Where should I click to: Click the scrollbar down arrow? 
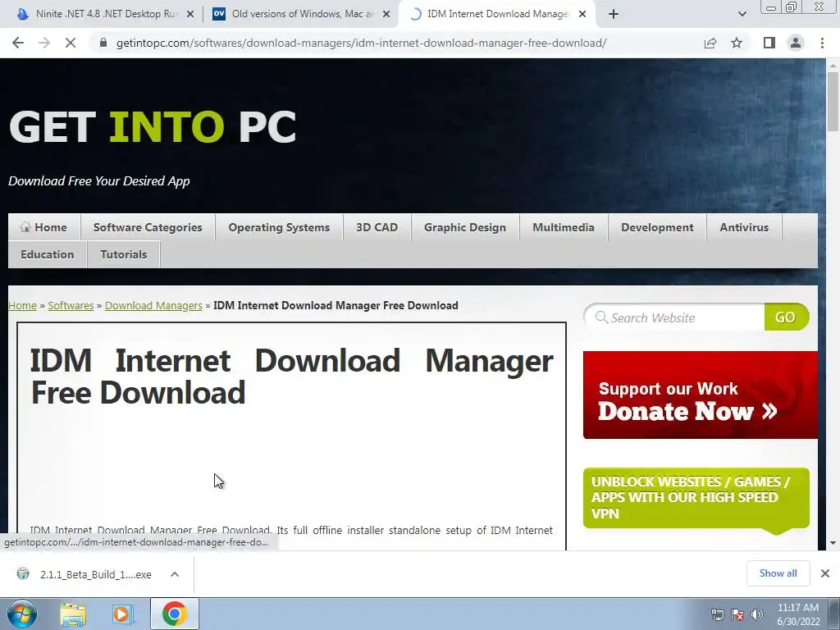click(x=833, y=543)
